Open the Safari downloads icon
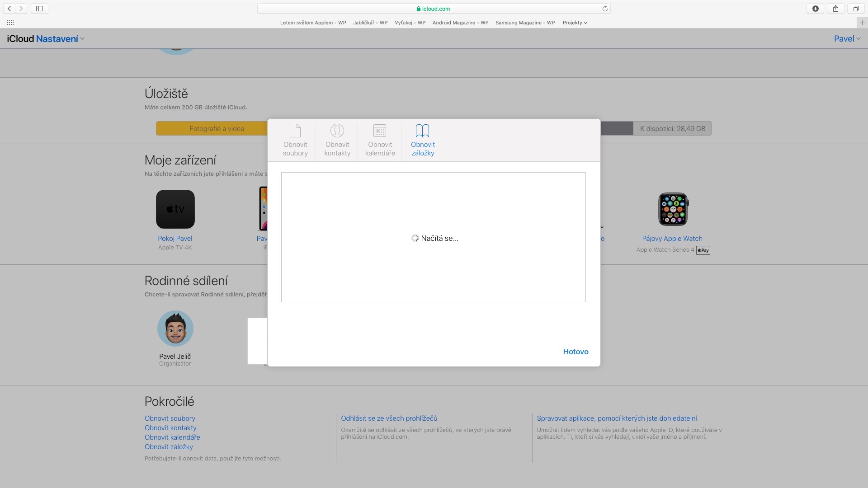This screenshot has height=488, width=868. pos(816,9)
